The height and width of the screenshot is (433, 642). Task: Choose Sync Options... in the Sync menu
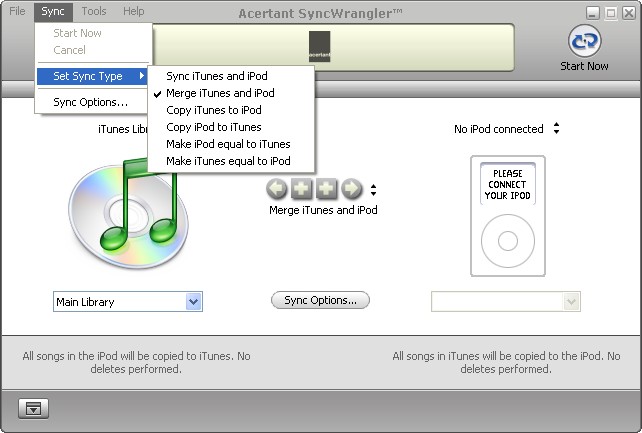click(x=93, y=102)
